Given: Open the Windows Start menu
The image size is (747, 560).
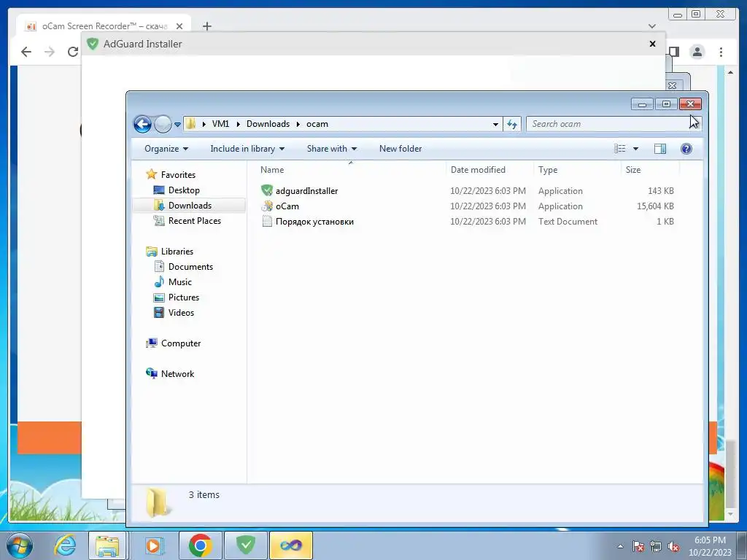Looking at the screenshot, I should coord(20,545).
